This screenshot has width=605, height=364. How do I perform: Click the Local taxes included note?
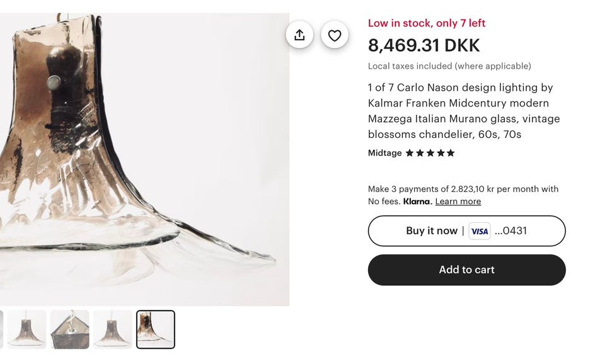[x=449, y=66]
